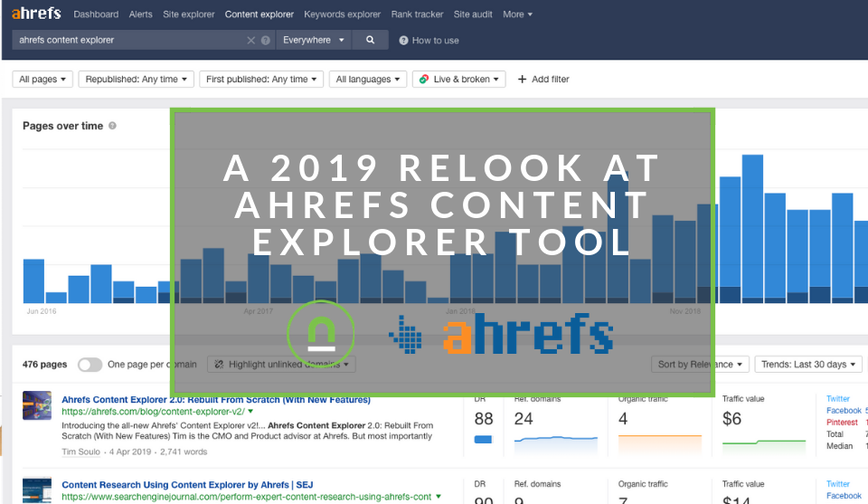Expand the More menu
The width and height of the screenshot is (868, 504).
[517, 14]
